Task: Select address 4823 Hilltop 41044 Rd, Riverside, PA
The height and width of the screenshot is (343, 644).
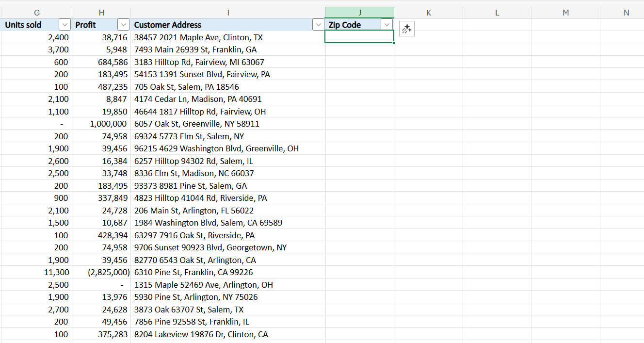Action: (228, 198)
